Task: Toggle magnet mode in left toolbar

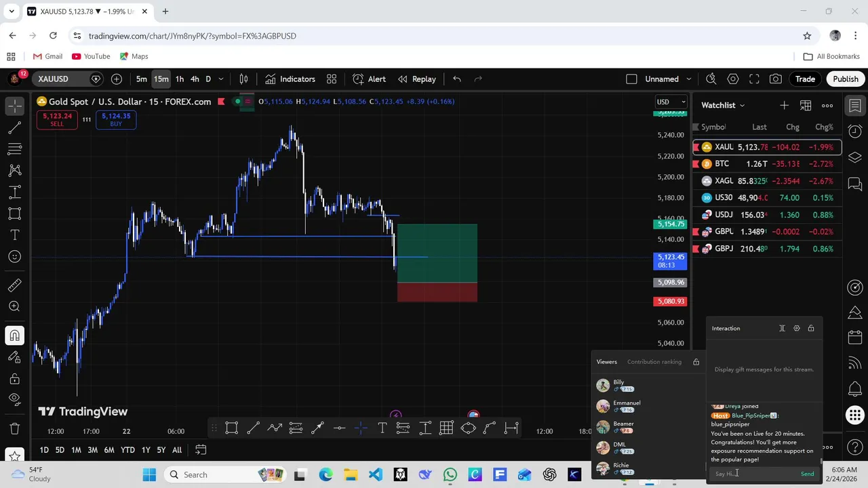Action: [x=14, y=335]
